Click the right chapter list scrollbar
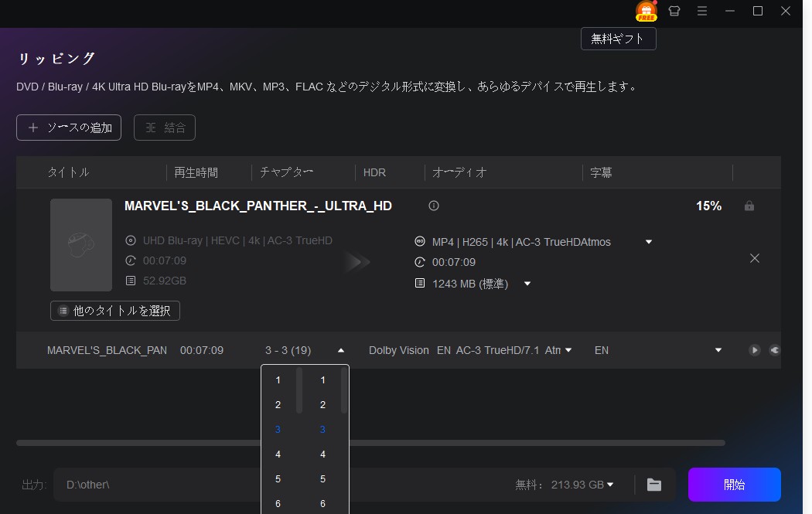812x514 pixels. (x=344, y=390)
